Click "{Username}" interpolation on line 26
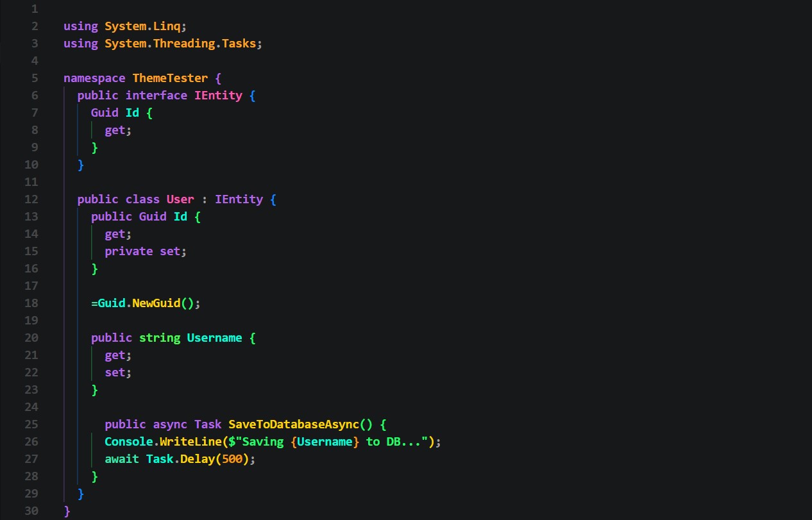812x520 pixels. (325, 442)
